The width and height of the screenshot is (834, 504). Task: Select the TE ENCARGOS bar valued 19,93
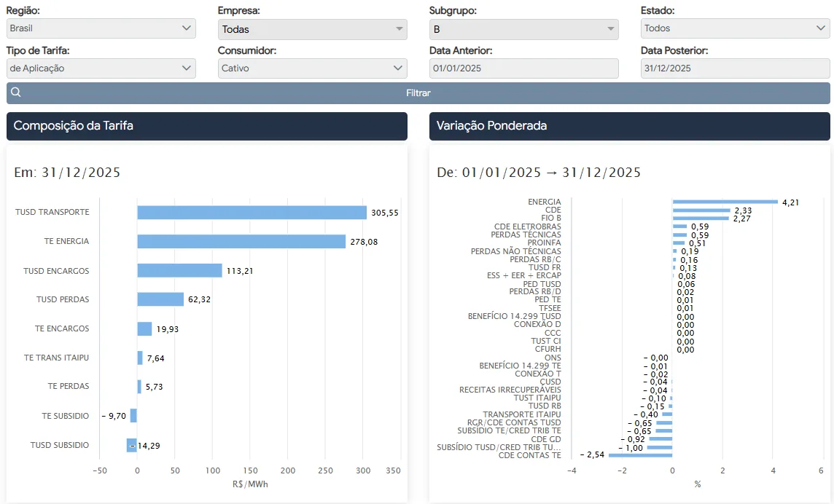pos(144,328)
